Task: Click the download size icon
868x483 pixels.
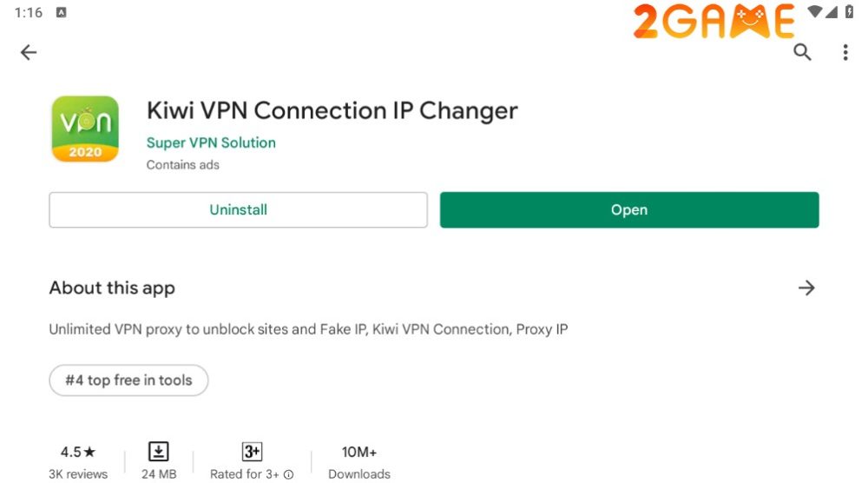Action: pyautogui.click(x=159, y=452)
